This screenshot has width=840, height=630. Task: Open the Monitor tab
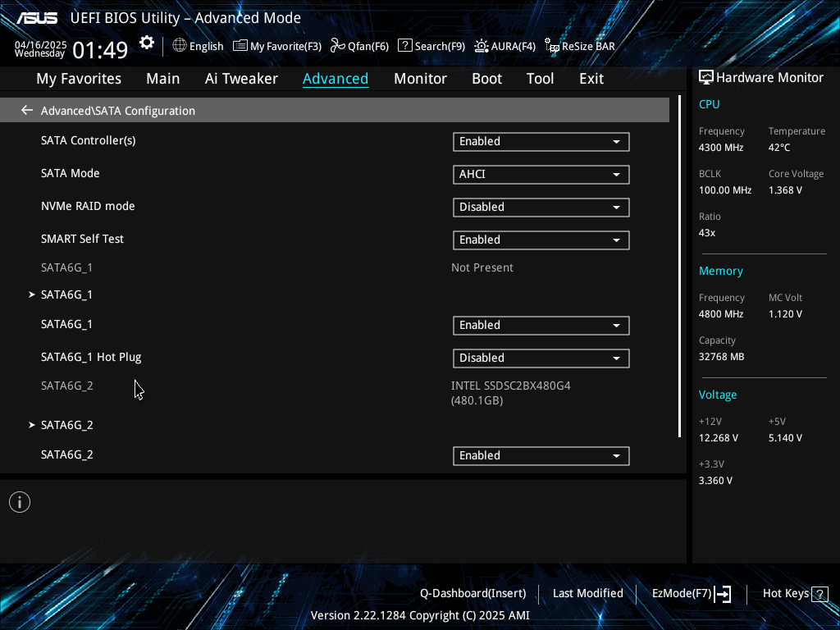click(420, 79)
